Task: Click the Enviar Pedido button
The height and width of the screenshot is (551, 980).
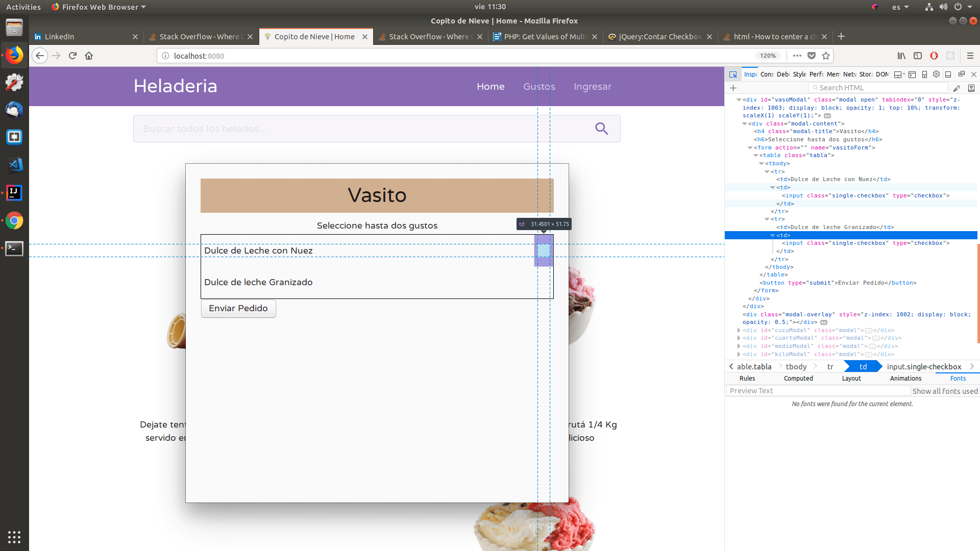Action: pyautogui.click(x=238, y=308)
